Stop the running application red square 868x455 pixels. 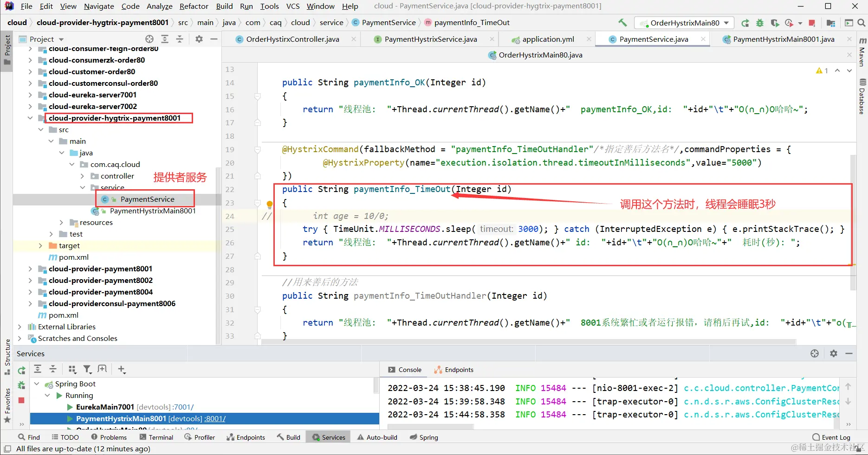click(x=812, y=23)
